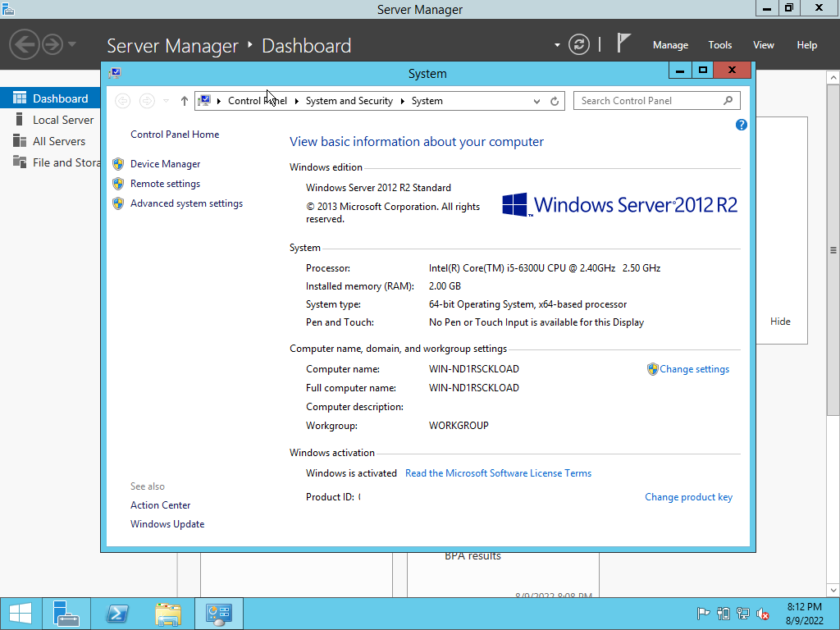Refresh the System page with the address bar icon
Image resolution: width=840 pixels, height=630 pixels.
[555, 100]
